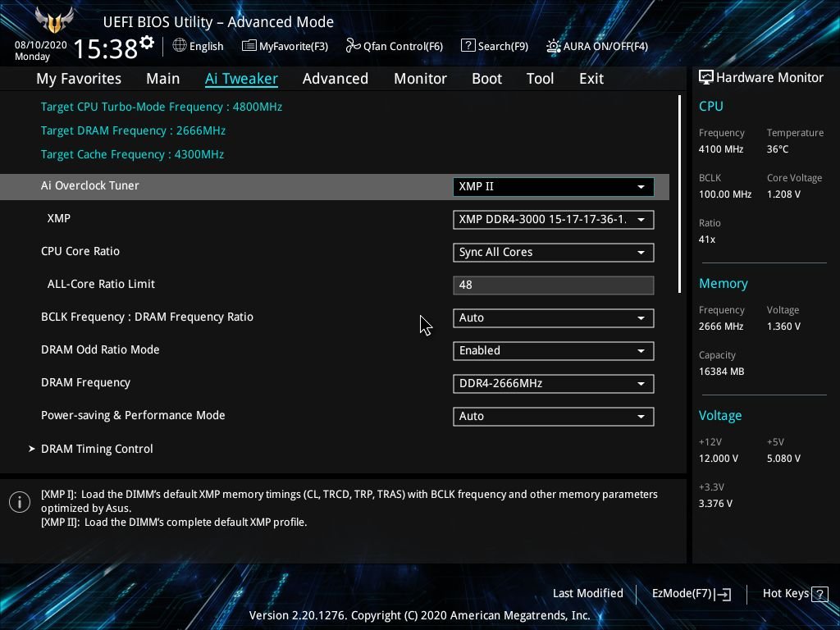The image size is (840, 630).
Task: Click the date 08/10/2020 Monday
Action: point(41,51)
